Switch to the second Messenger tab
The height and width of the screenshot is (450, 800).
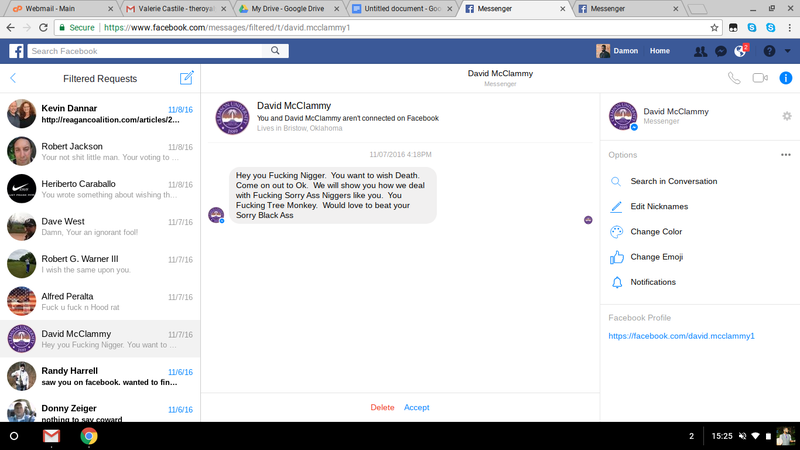629,9
